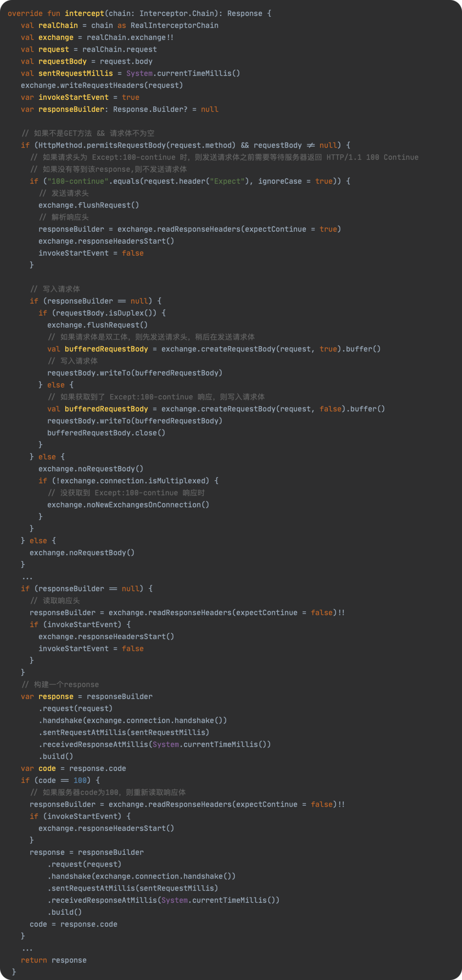Click the "val sentRequestMillis" declaration line
This screenshot has height=980, width=462.
tap(130, 73)
